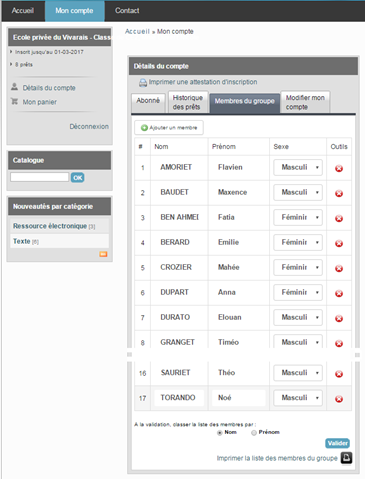Viewport: 366px width, 480px height.
Task: Click the Inscrit jusqu'au 01-03-2017 item
Action: (x=49, y=52)
